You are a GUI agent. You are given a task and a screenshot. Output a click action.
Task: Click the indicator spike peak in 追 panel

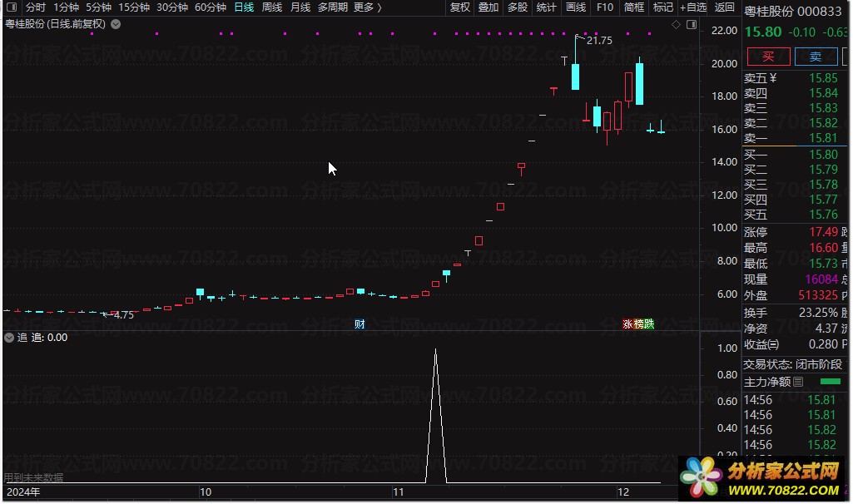point(435,351)
